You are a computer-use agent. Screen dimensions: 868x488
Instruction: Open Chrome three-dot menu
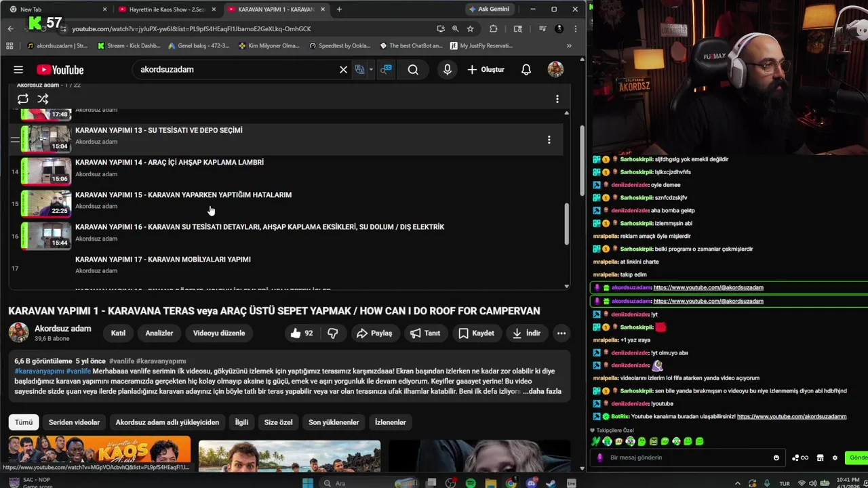576,29
